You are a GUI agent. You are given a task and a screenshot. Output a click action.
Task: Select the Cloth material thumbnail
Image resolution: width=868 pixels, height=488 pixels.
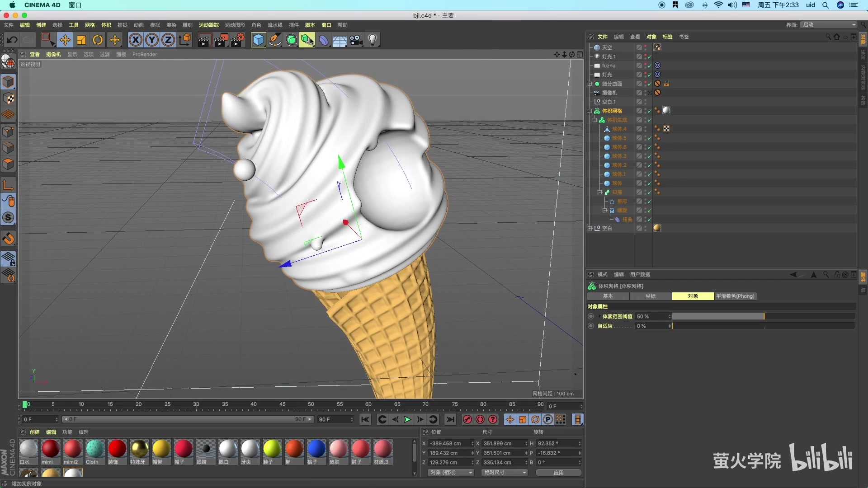coord(94,449)
